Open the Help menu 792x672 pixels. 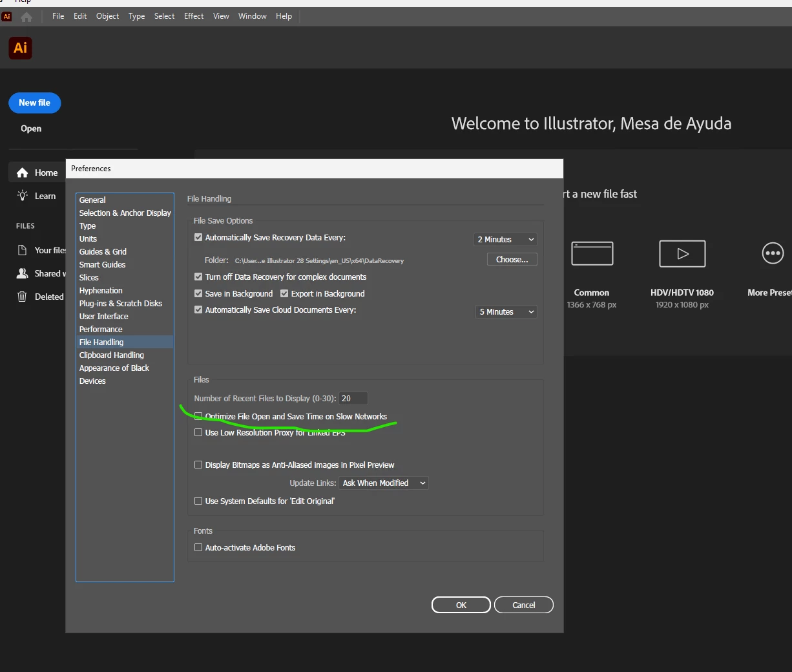tap(284, 16)
